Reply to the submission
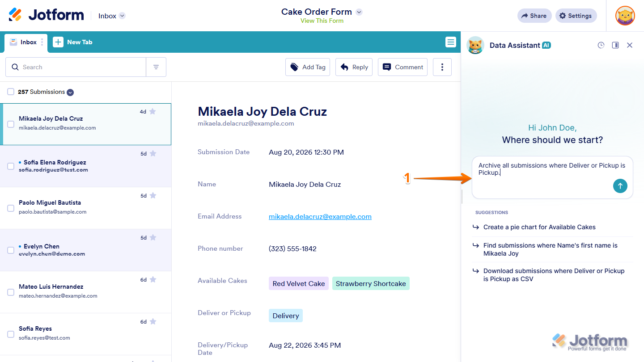The height and width of the screenshot is (362, 644). (354, 67)
